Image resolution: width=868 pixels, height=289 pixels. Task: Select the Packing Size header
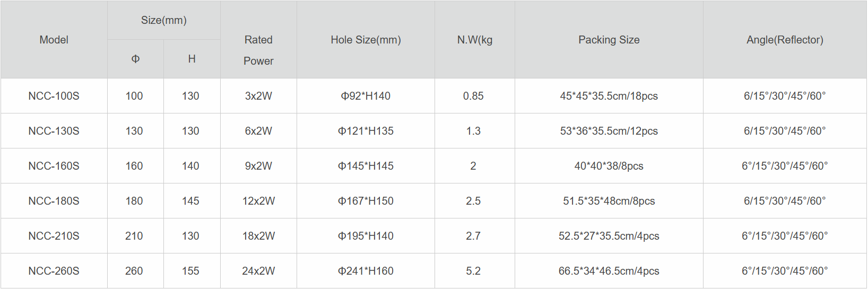click(x=609, y=40)
